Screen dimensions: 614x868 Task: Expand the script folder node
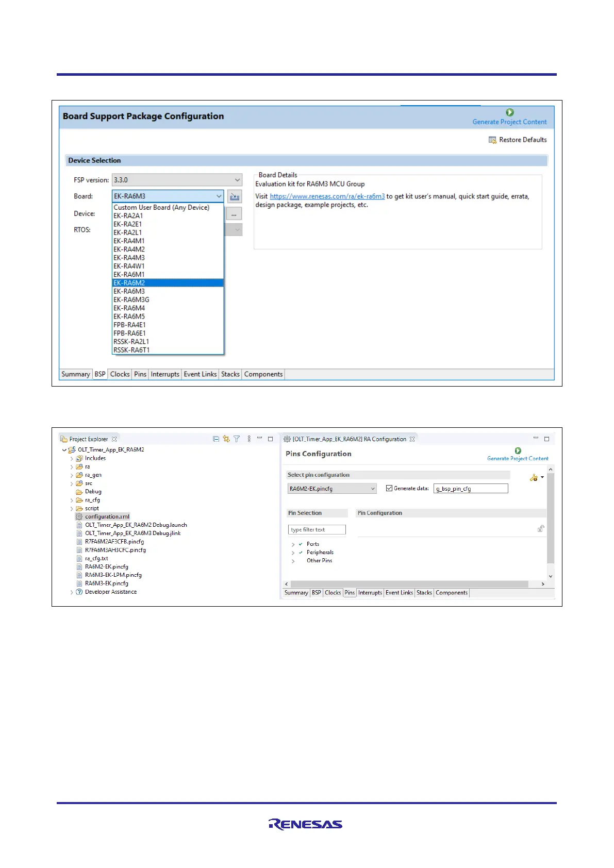coord(72,509)
